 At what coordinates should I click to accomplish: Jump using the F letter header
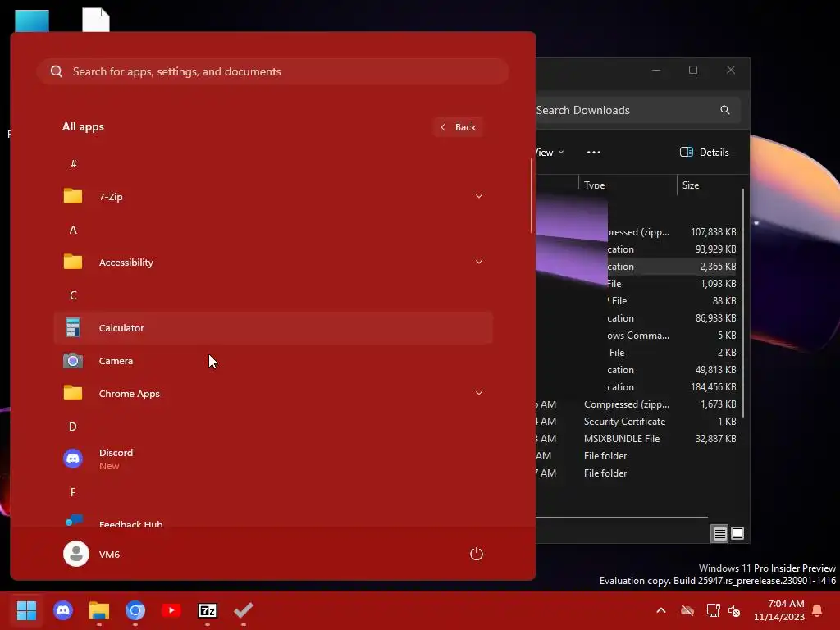click(73, 492)
